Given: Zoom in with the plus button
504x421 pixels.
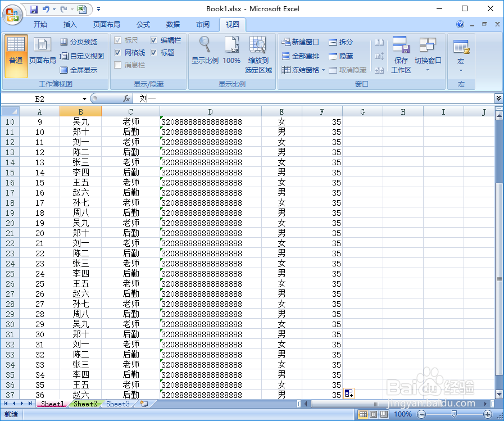Looking at the screenshot, I should (487, 414).
